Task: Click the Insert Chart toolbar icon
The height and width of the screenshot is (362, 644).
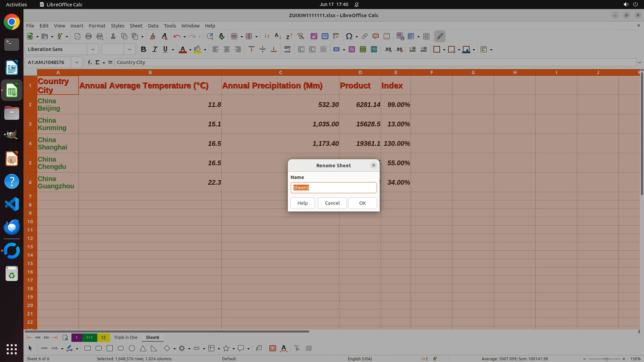Action: [x=325, y=36]
